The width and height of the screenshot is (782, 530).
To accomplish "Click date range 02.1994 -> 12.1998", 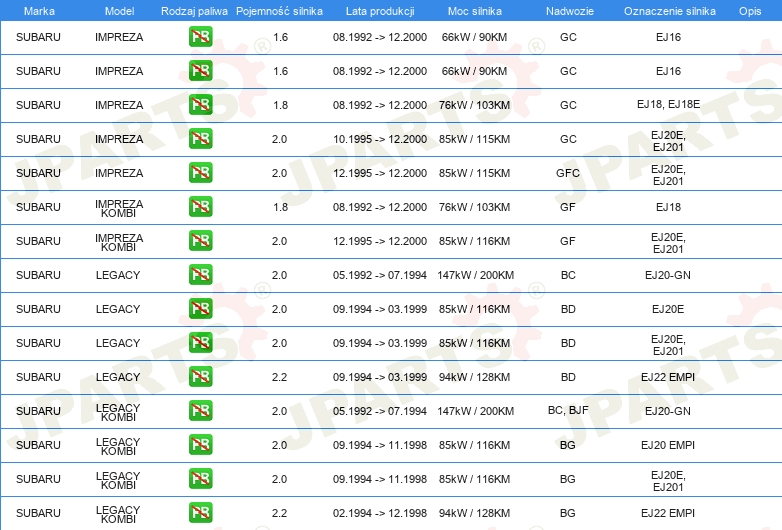I will pyautogui.click(x=380, y=513).
